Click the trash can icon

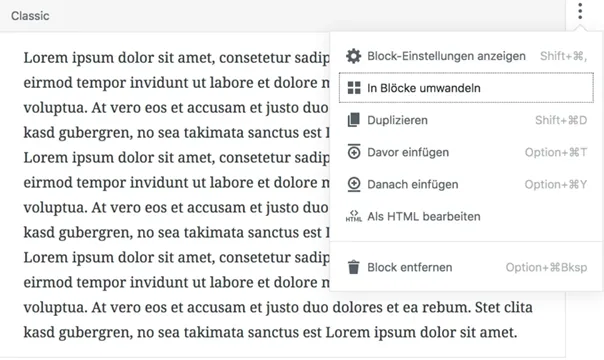(x=354, y=267)
